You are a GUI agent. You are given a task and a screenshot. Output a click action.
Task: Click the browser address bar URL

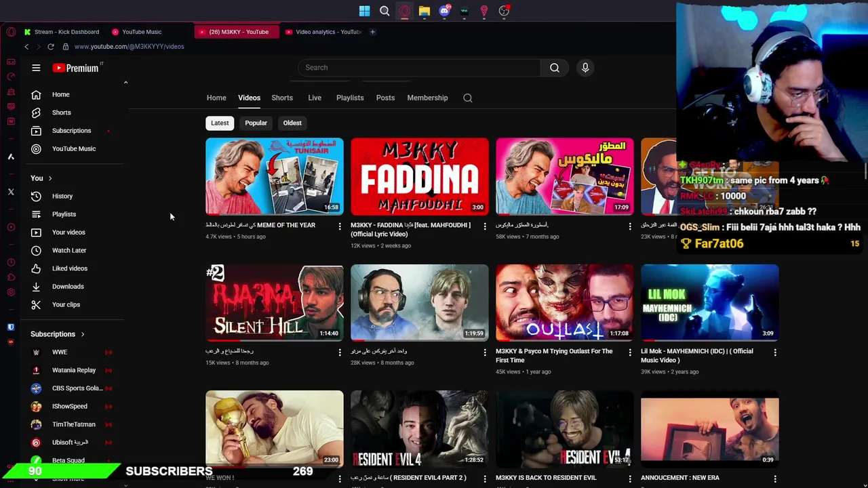(x=129, y=47)
